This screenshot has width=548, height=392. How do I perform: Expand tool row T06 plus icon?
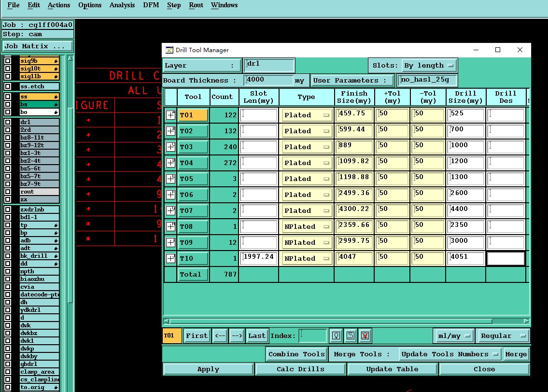170,195
